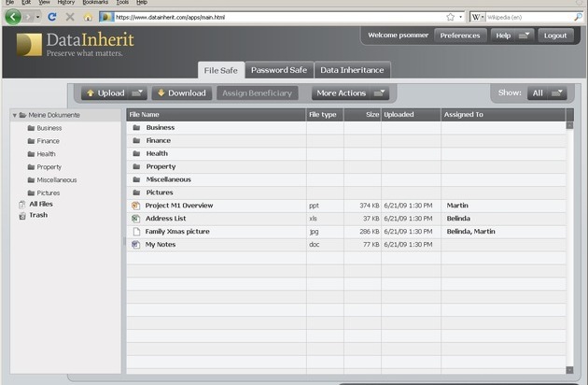Expand the Help dropdown menu

click(512, 36)
